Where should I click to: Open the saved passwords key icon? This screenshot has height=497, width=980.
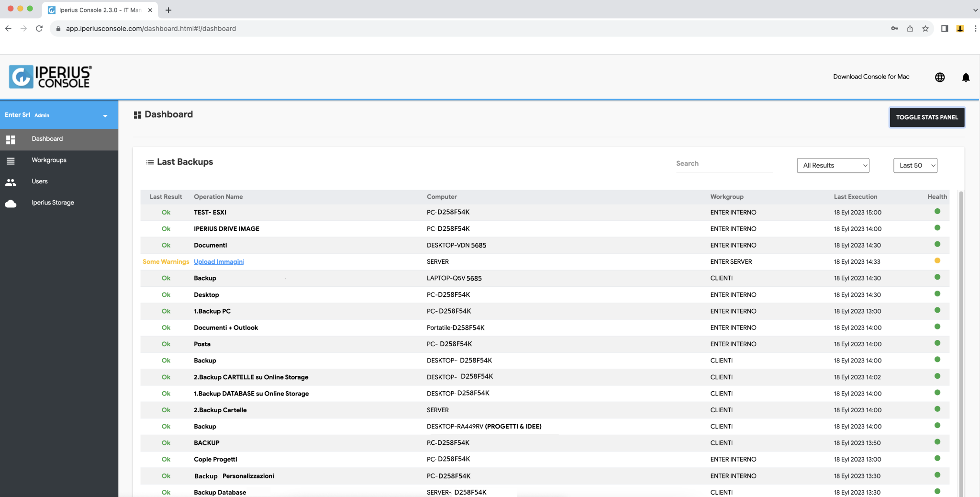pyautogui.click(x=894, y=29)
